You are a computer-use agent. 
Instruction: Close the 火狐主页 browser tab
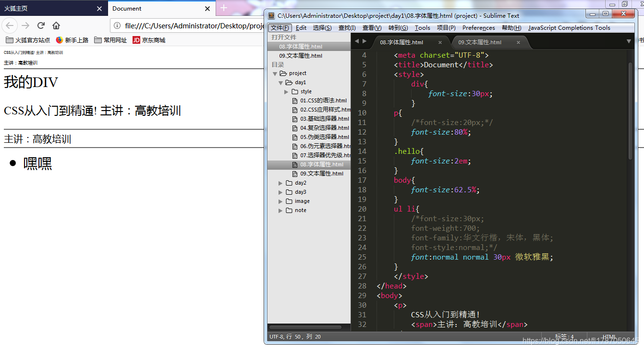click(x=99, y=9)
